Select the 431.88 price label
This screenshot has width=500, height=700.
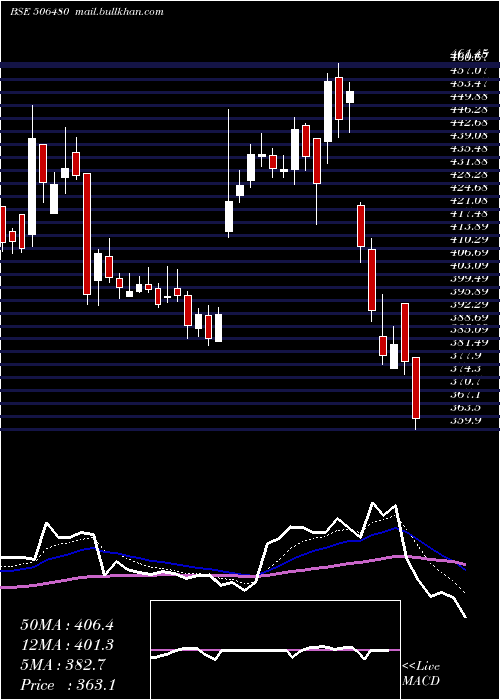468,161
